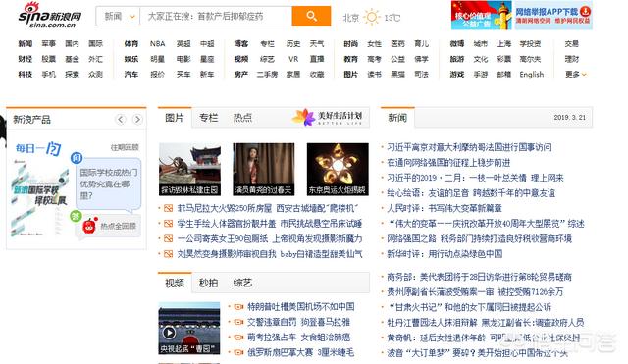Switch to the 热点 tab

tap(242, 118)
